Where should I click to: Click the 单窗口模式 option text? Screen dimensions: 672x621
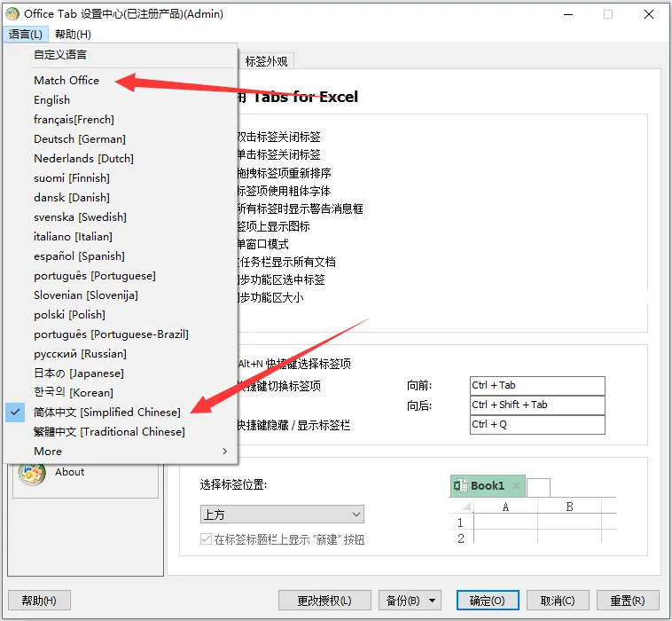pyautogui.click(x=262, y=244)
